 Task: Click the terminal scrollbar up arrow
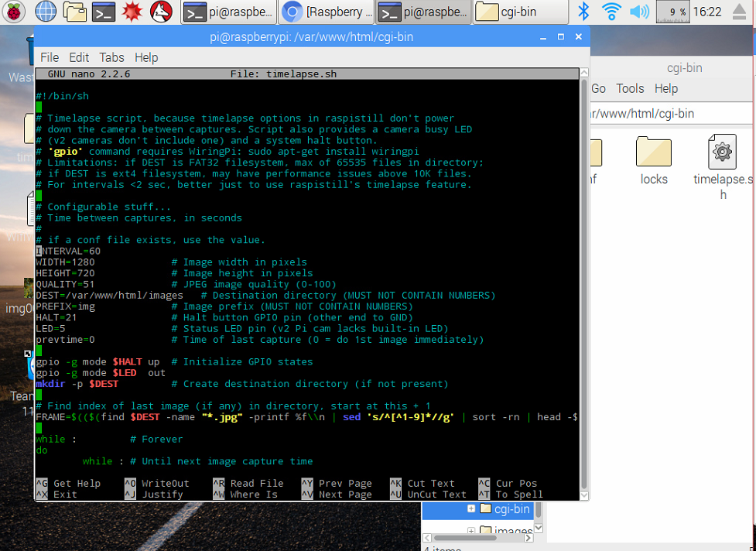pos(584,73)
